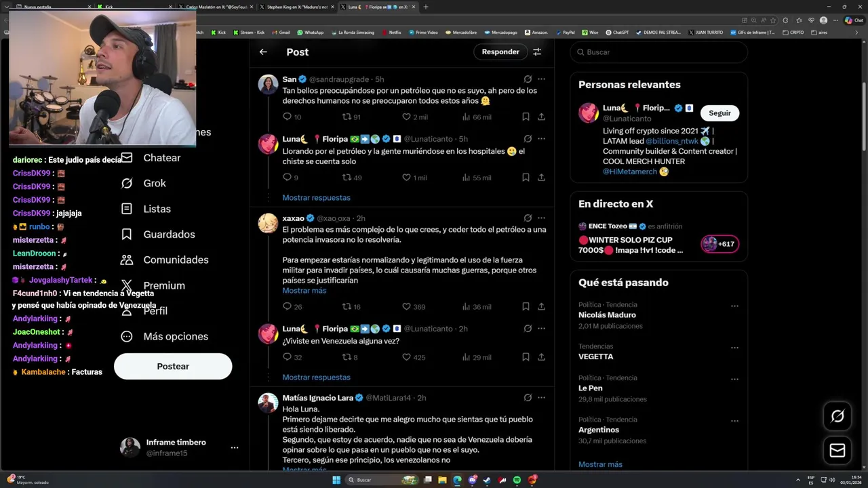This screenshot has width=868, height=488.
Task: Show replies under ¿Viviste en Venezuela? post
Action: tap(316, 377)
